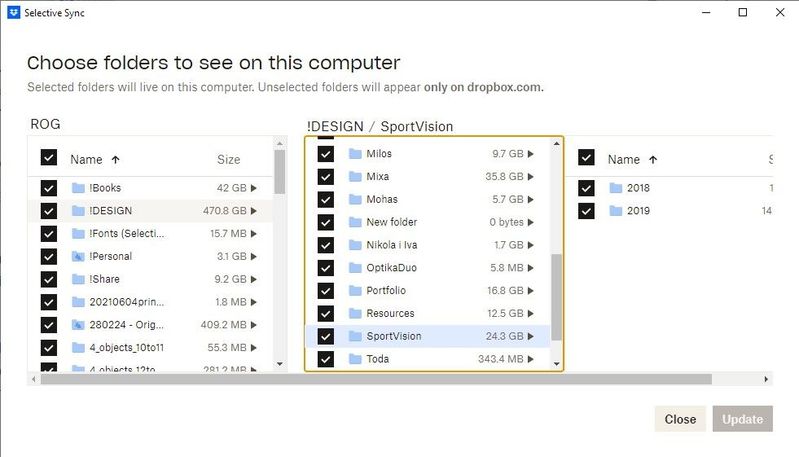Viewport: 799px width, 457px height.
Task: Click the Nikola i Iva folder icon
Action: pyautogui.click(x=355, y=245)
